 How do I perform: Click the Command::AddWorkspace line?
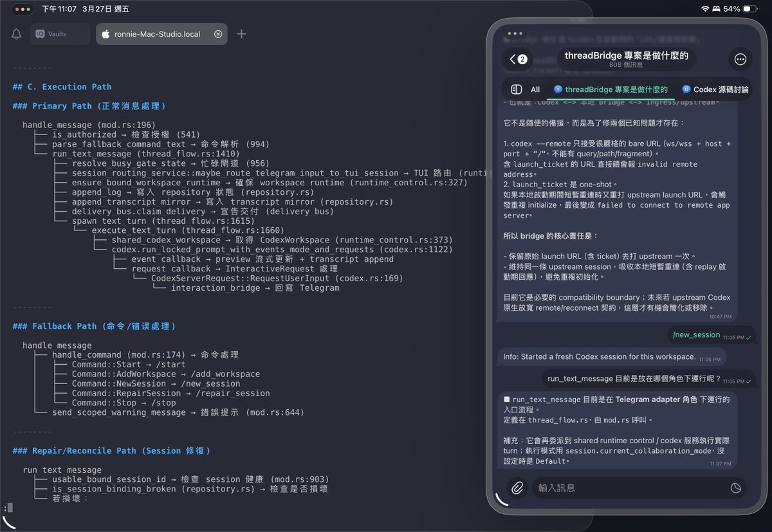coord(166,374)
